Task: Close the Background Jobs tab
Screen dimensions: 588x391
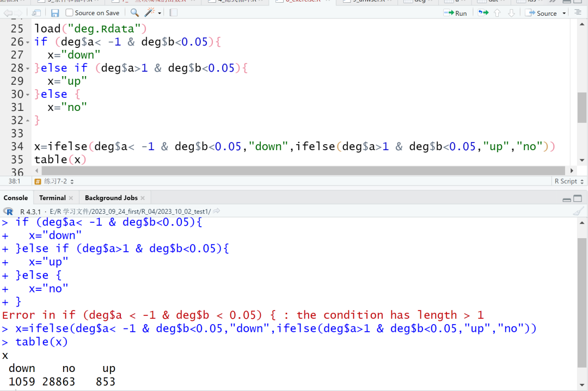Action: pyautogui.click(x=143, y=198)
